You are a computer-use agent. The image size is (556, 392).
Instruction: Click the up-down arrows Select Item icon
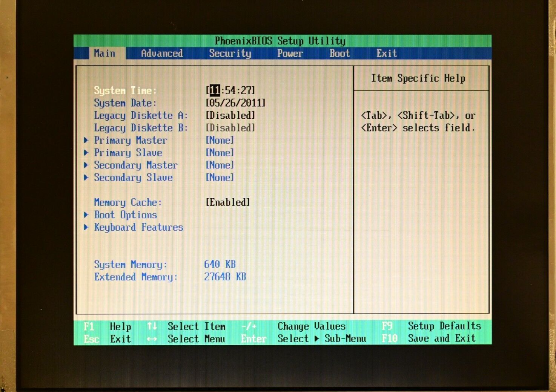tap(152, 326)
